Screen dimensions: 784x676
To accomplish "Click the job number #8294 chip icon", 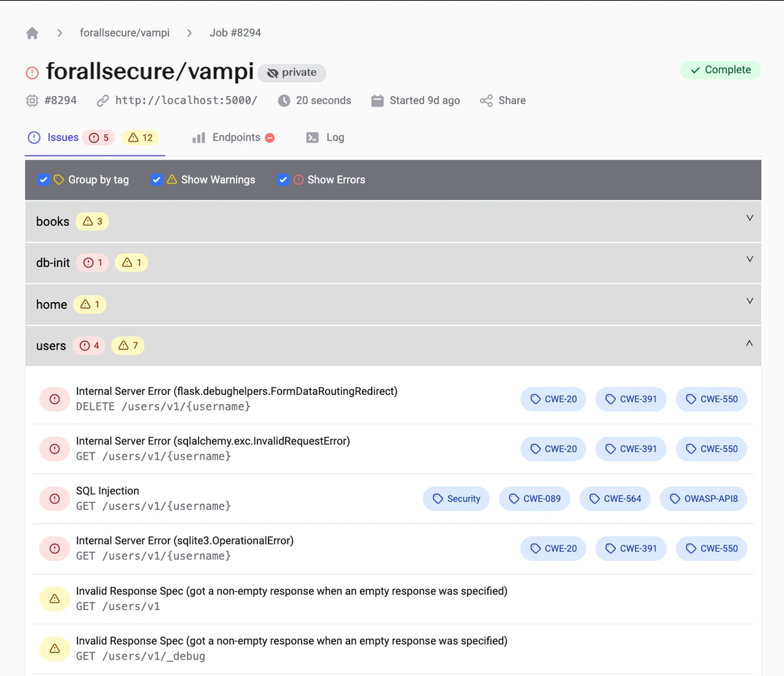I will (x=32, y=101).
